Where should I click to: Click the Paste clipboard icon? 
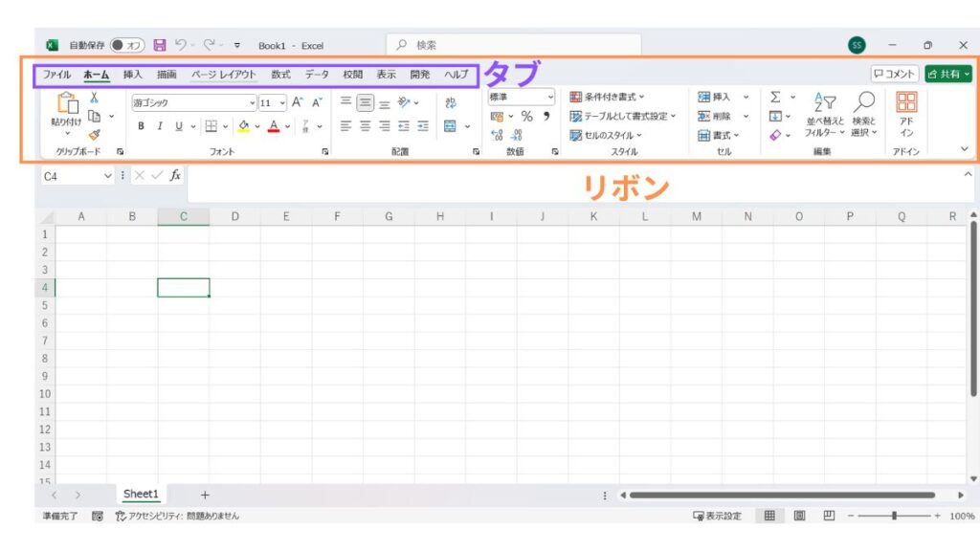click(x=67, y=102)
